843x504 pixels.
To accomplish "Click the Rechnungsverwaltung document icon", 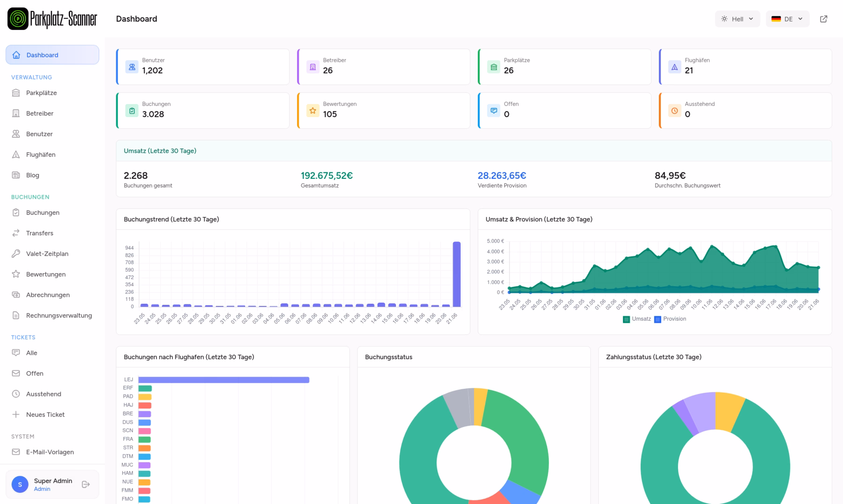I will [x=16, y=316].
